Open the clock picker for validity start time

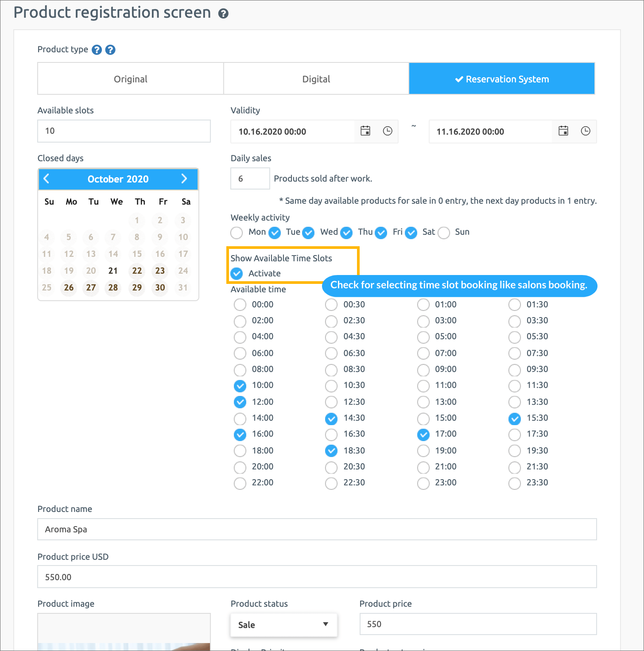coord(388,131)
